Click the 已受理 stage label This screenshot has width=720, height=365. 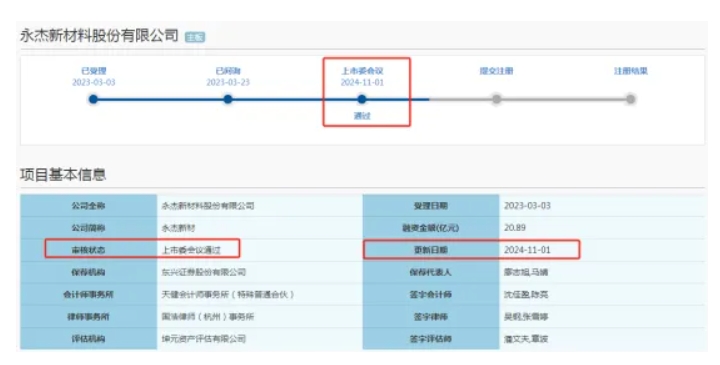point(94,71)
